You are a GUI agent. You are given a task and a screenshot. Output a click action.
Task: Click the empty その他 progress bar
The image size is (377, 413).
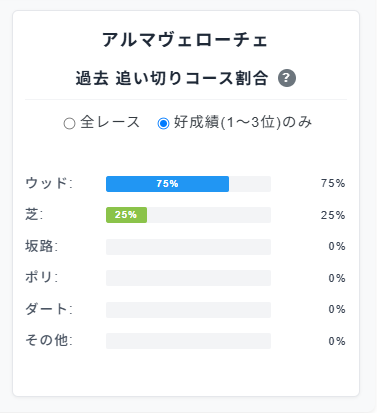(x=188, y=341)
